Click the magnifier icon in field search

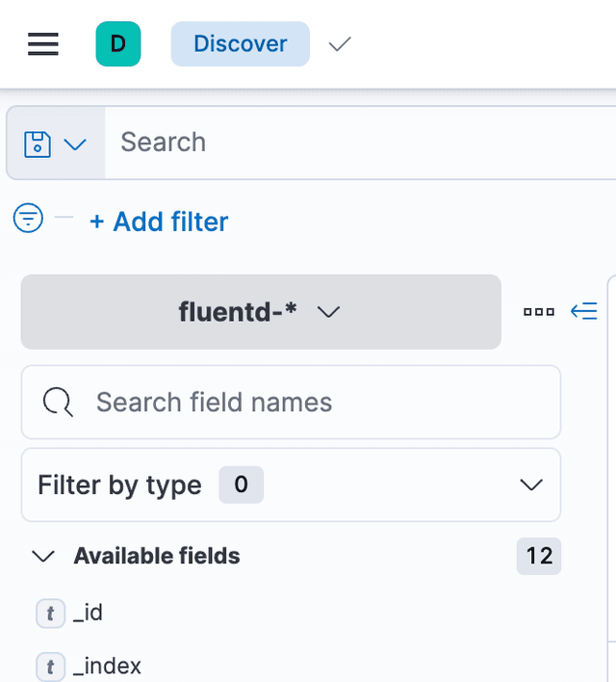tap(59, 403)
